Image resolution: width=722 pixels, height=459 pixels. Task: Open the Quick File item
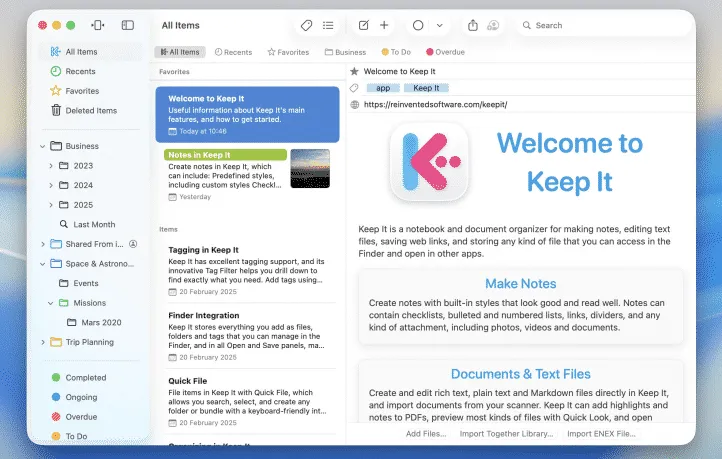[249, 401]
